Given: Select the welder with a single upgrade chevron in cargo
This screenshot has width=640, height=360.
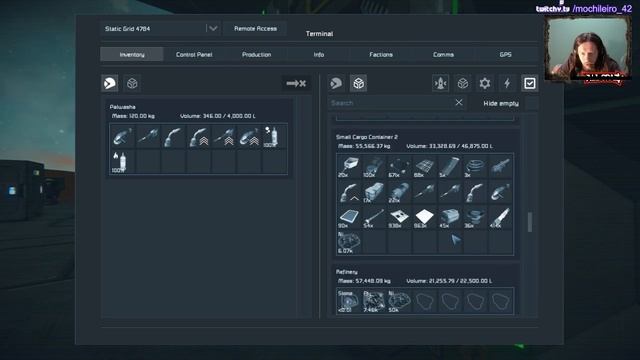Looking at the screenshot, I should (x=349, y=192).
